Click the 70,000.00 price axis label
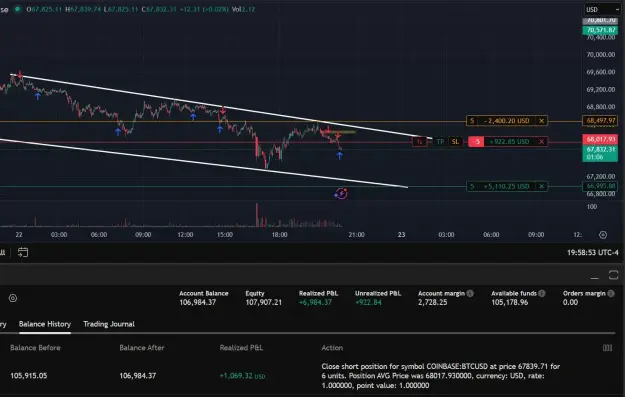625x397 pixels. coord(600,55)
